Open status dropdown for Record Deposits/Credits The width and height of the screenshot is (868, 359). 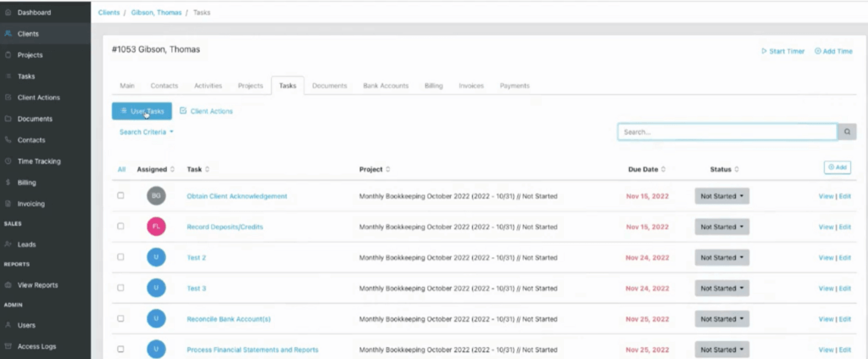tap(721, 227)
